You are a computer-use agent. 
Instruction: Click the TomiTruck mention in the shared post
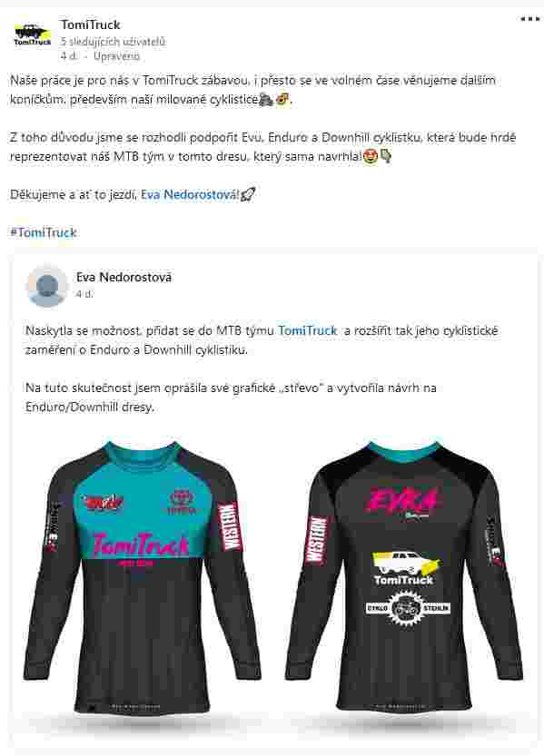(307, 330)
